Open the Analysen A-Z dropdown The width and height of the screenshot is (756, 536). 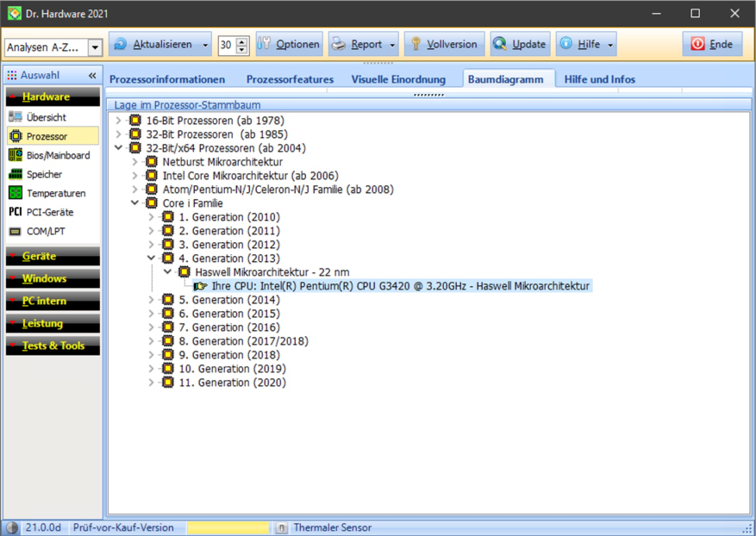tap(95, 48)
